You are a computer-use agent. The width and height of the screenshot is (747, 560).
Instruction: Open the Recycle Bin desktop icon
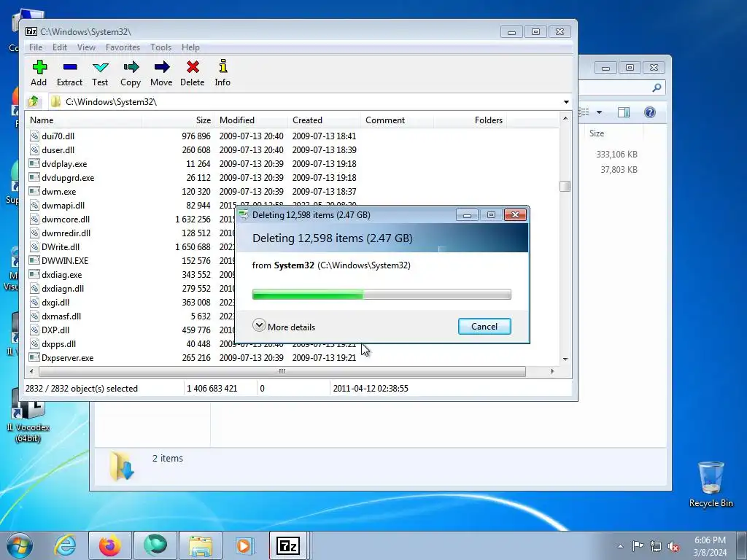point(711,484)
